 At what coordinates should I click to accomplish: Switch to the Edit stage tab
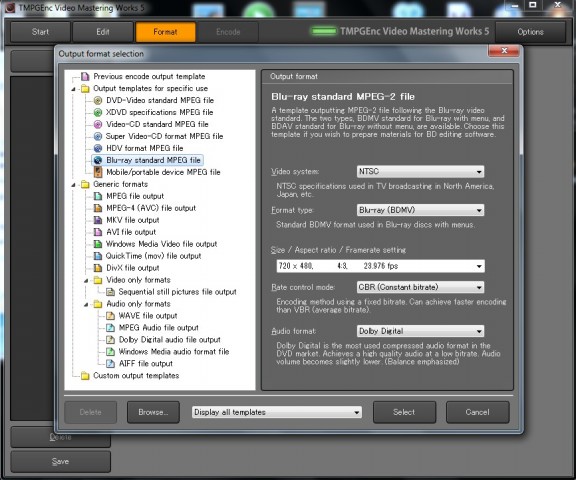103,32
